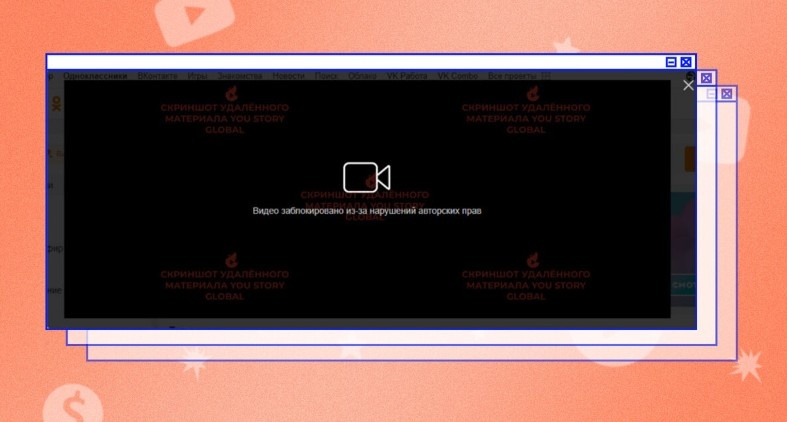Go to Игры in the top bar
This screenshot has height=422, width=787.
coord(197,76)
